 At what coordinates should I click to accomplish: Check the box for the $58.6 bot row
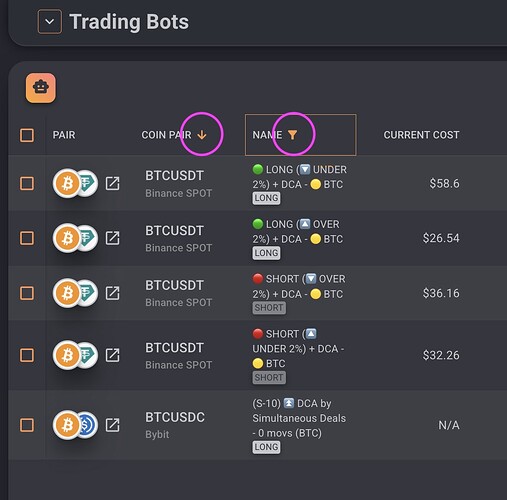coord(27,183)
